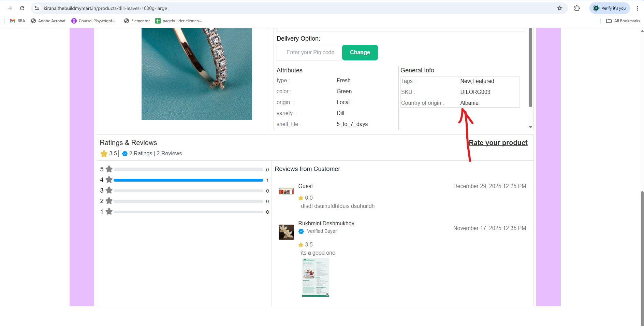The image size is (644, 326).
Task: Open the All Bookmarks folder
Action: [623, 21]
